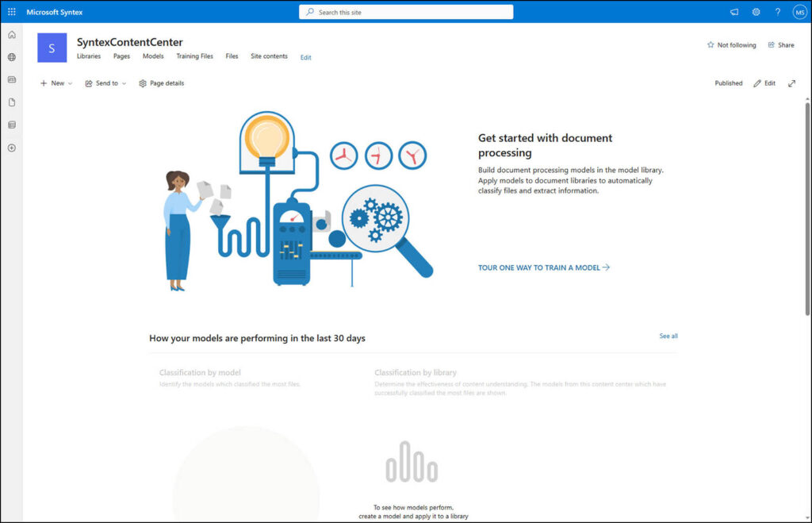Image resolution: width=812 pixels, height=523 pixels.
Task: Click the plus icon at the sidebar bottom
Action: coord(11,148)
